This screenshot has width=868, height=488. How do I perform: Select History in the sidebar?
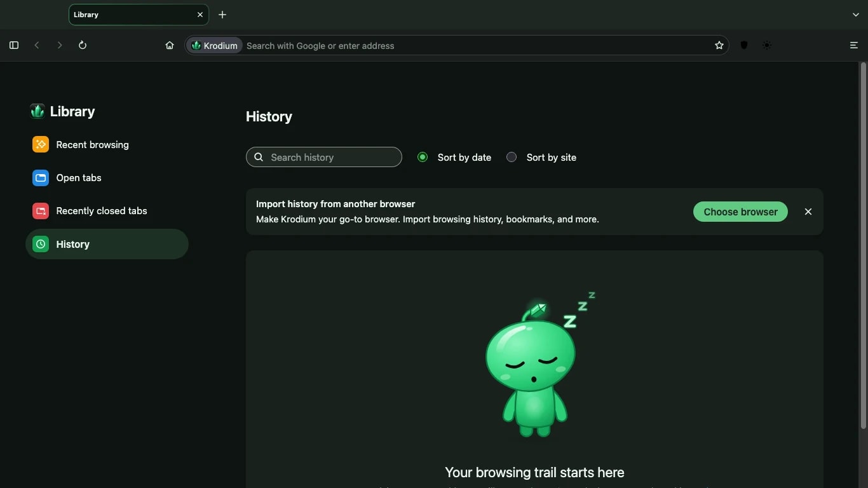coord(107,244)
